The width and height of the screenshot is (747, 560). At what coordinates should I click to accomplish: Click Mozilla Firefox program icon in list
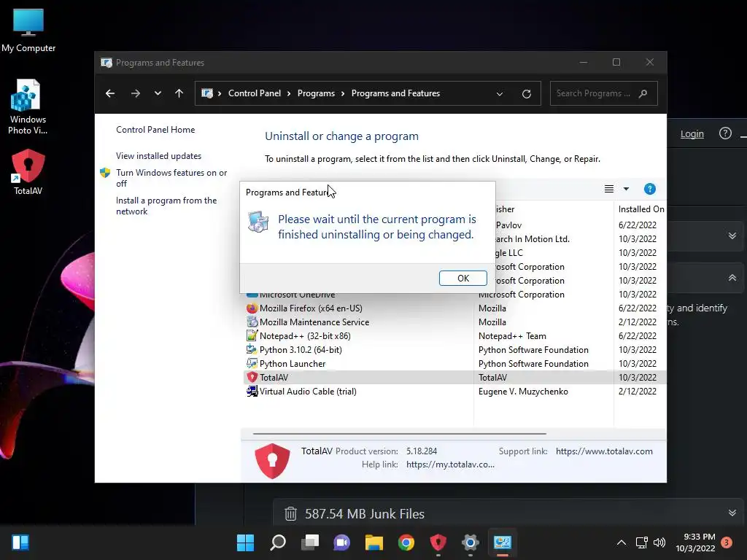coord(252,308)
